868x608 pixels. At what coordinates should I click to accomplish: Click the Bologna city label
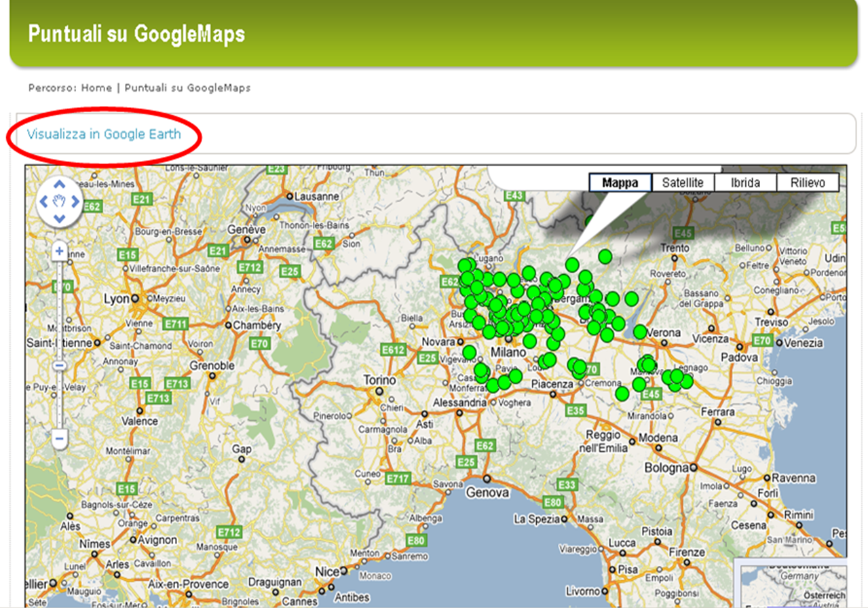666,468
